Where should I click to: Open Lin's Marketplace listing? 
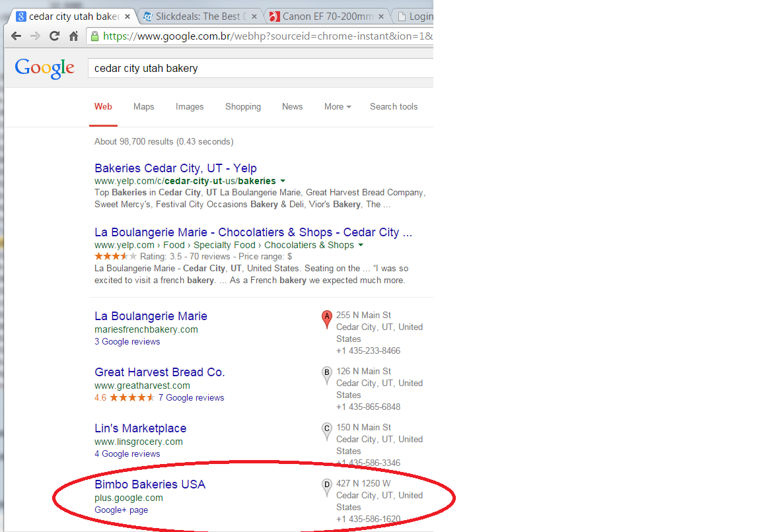140,429
